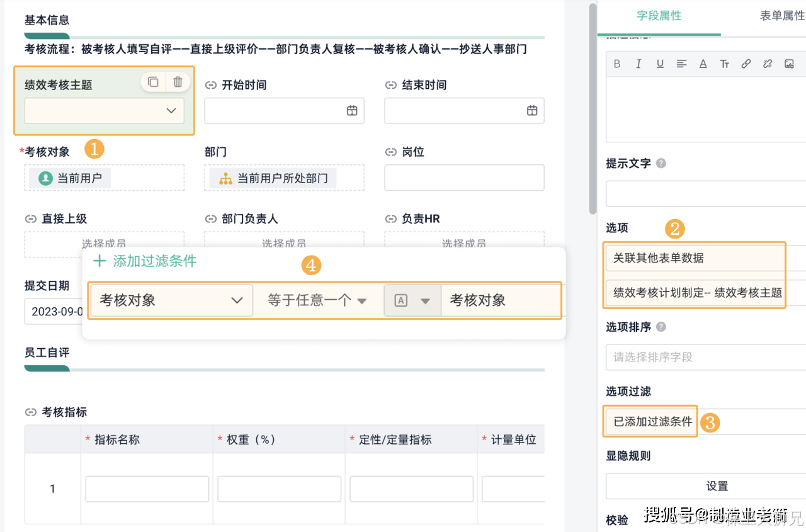Apply bold in the description editor

[617, 64]
